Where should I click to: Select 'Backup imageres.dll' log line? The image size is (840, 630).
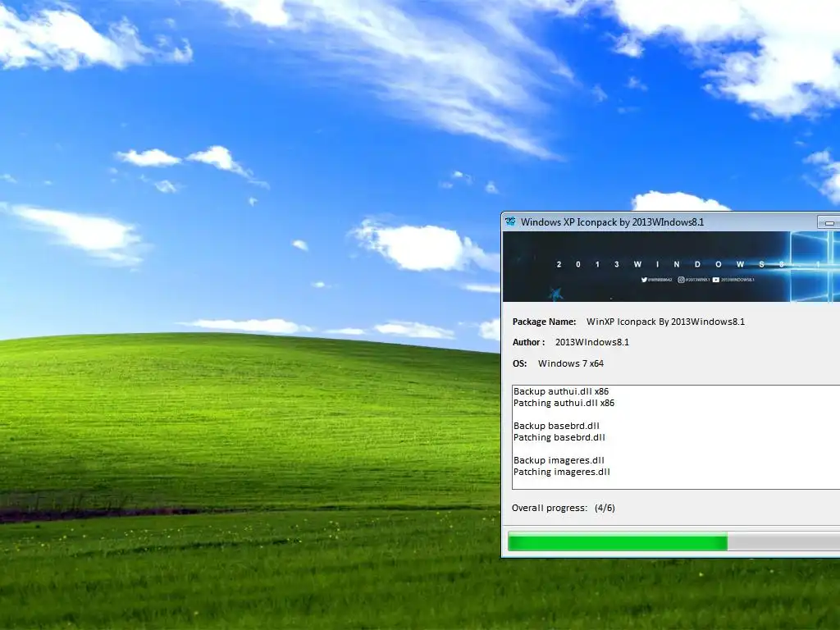coord(559,460)
